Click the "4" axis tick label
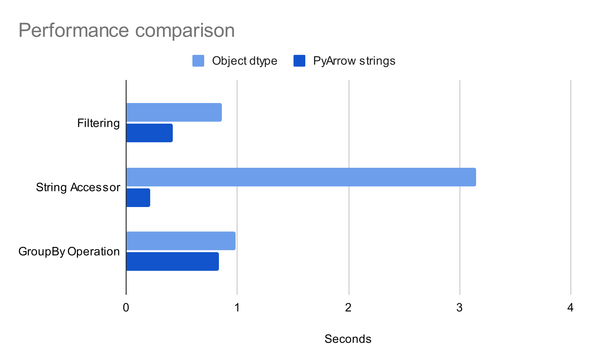This screenshot has height=364, width=589. point(570,308)
